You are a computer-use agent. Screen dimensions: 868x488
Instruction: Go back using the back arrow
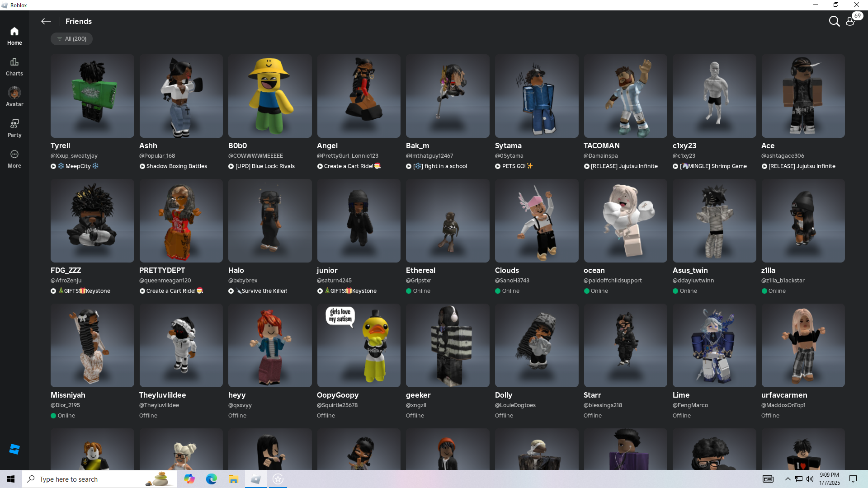(x=46, y=21)
